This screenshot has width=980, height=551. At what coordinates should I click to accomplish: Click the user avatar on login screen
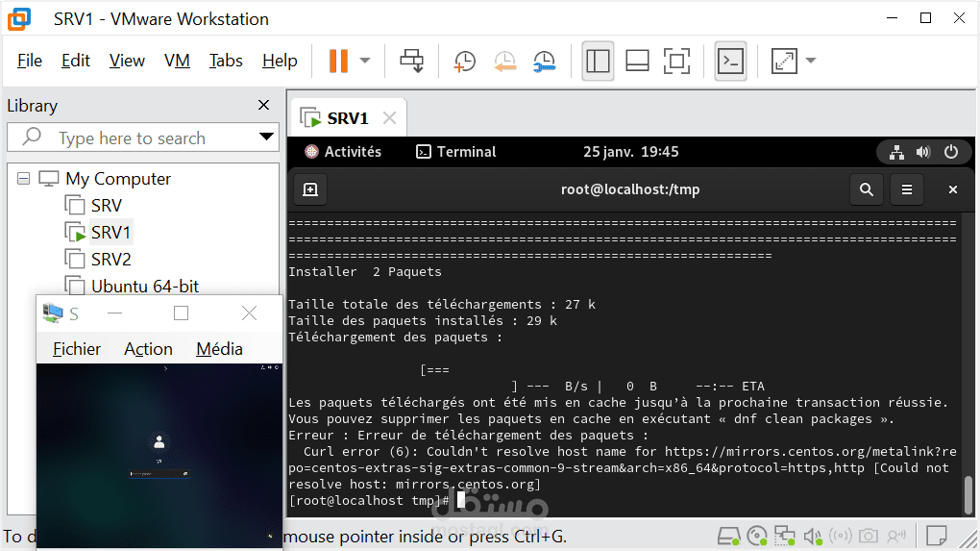(x=159, y=442)
